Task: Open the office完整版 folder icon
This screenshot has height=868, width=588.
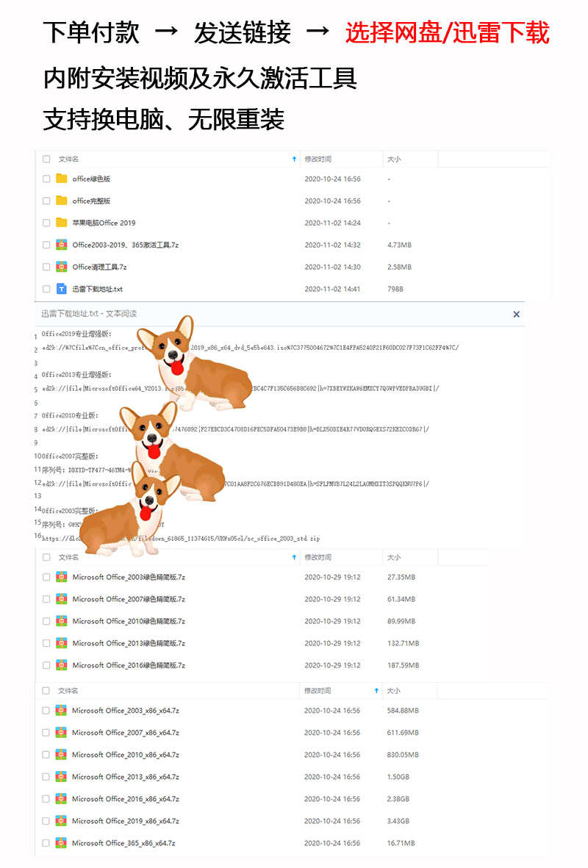Action: point(62,201)
